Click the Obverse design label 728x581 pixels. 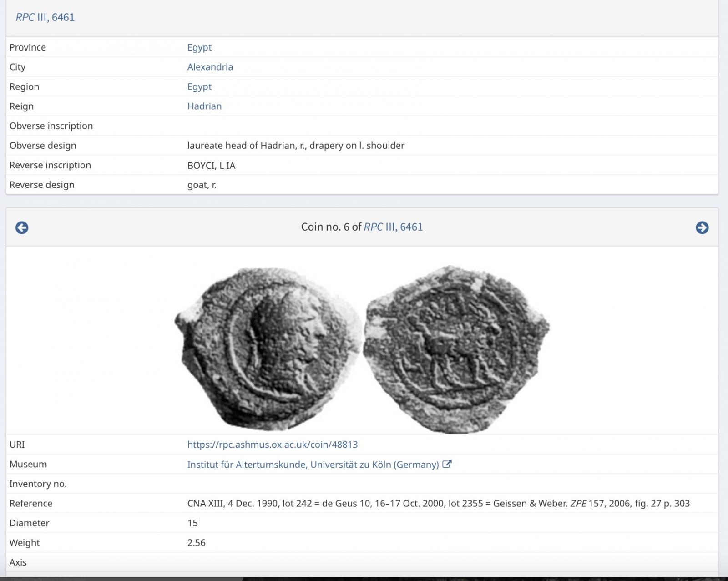43,146
